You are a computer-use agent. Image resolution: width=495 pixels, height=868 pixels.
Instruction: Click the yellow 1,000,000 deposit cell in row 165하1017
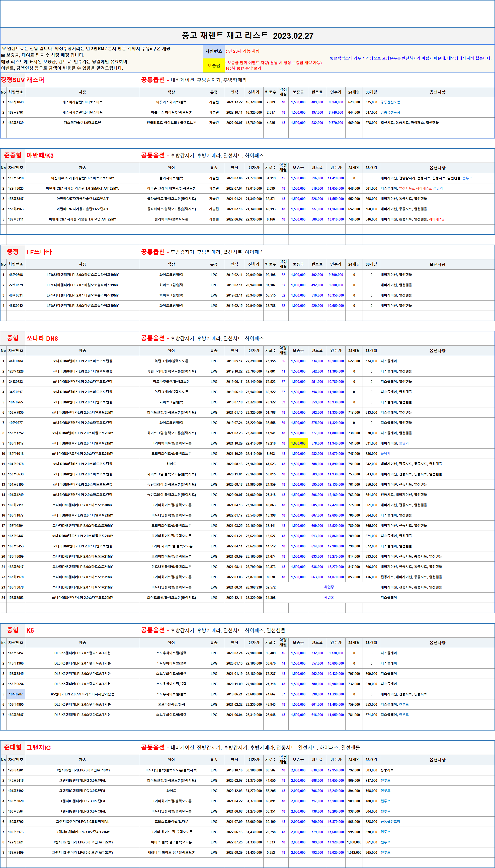click(298, 444)
